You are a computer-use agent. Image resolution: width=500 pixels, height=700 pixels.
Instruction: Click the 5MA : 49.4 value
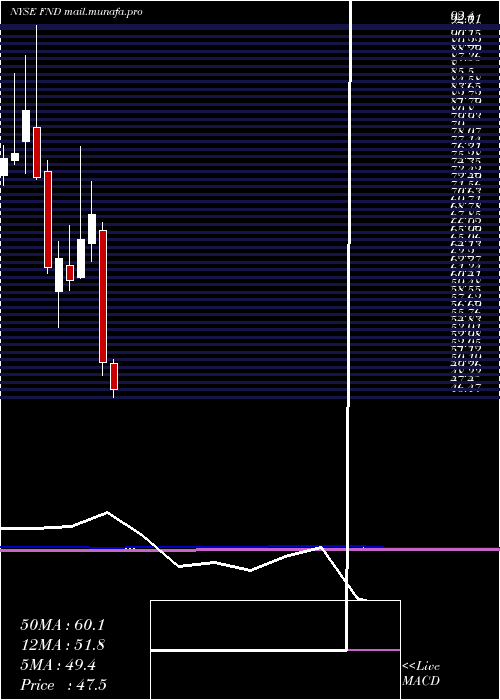coord(58,665)
